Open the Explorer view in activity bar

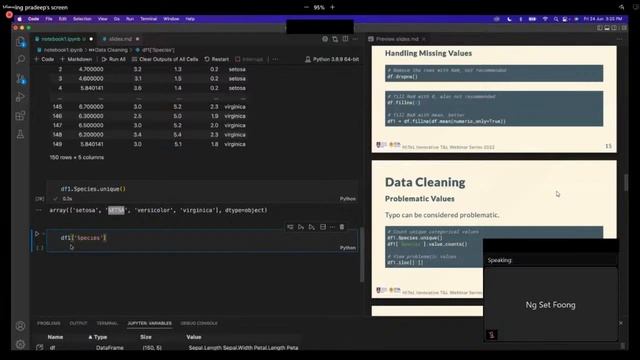(20, 42)
